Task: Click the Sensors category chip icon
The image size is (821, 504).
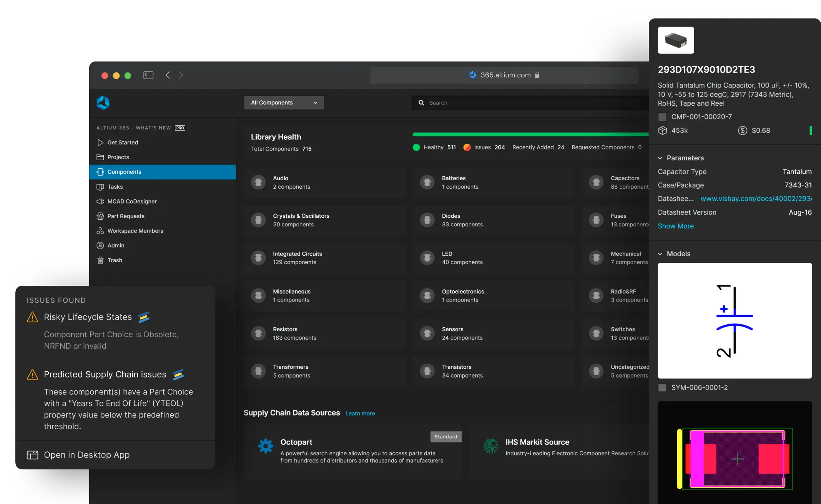Action: click(x=427, y=333)
